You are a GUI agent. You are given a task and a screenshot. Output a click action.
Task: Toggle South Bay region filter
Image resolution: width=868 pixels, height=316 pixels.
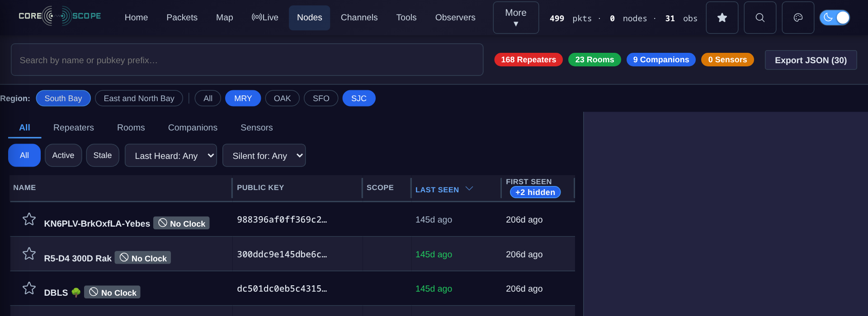pyautogui.click(x=63, y=98)
